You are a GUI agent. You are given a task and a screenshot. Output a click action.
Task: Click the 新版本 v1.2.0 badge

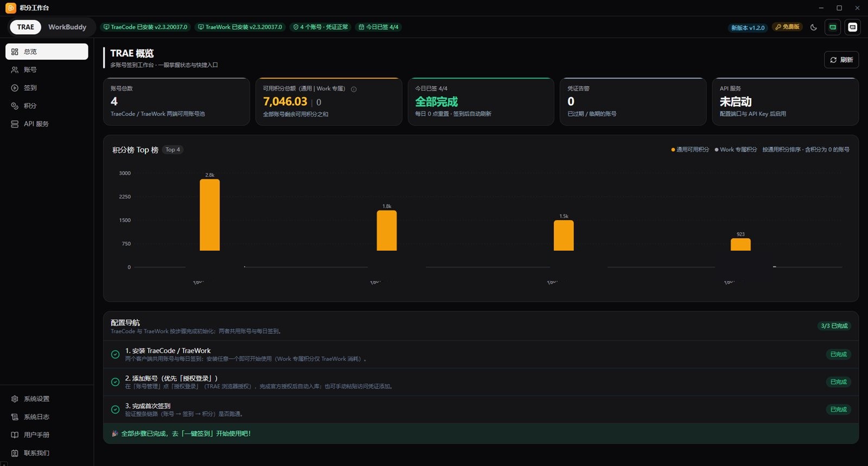click(x=748, y=28)
